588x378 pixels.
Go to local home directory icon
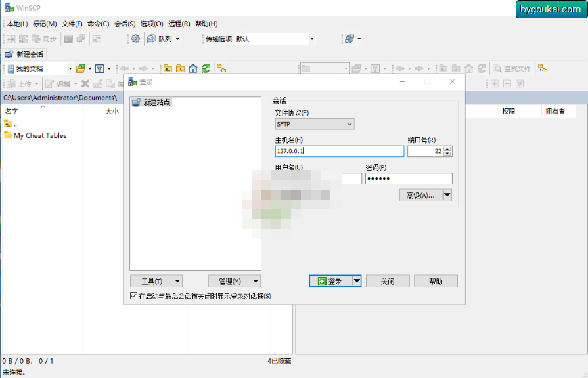coord(193,68)
